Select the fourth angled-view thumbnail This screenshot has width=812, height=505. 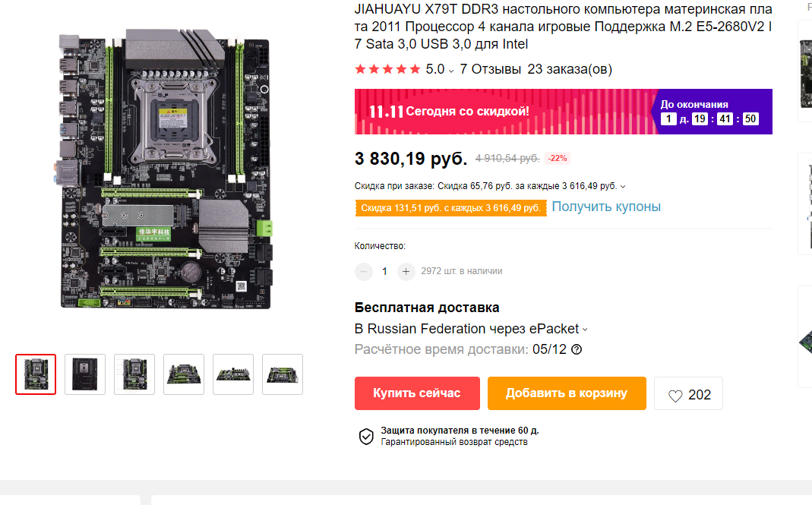(184, 374)
